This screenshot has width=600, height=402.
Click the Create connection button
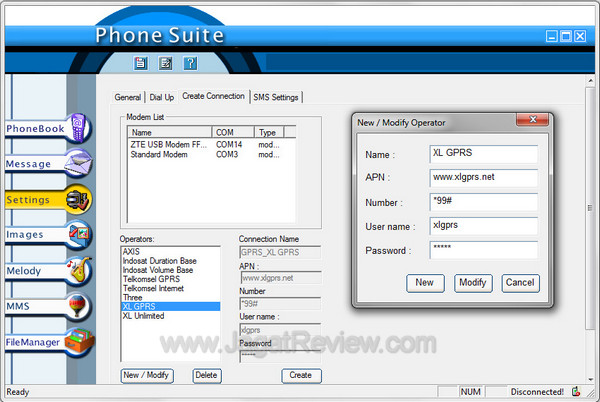coord(301,375)
